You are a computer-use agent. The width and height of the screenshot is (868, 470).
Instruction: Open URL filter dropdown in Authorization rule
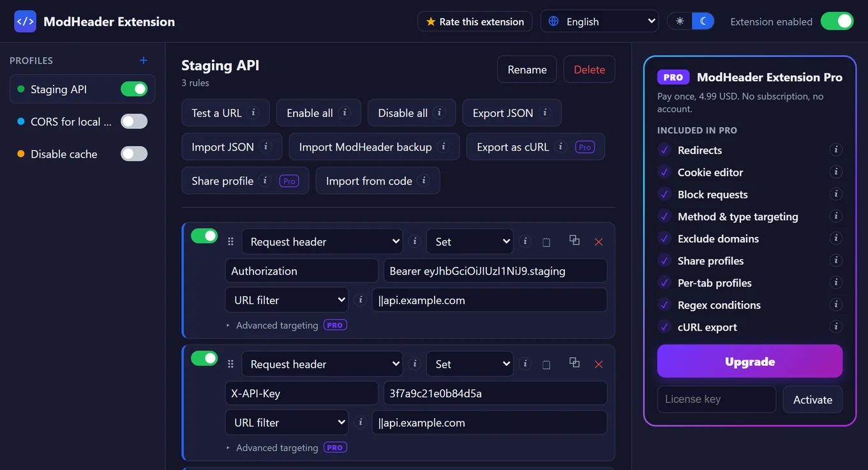[287, 300]
